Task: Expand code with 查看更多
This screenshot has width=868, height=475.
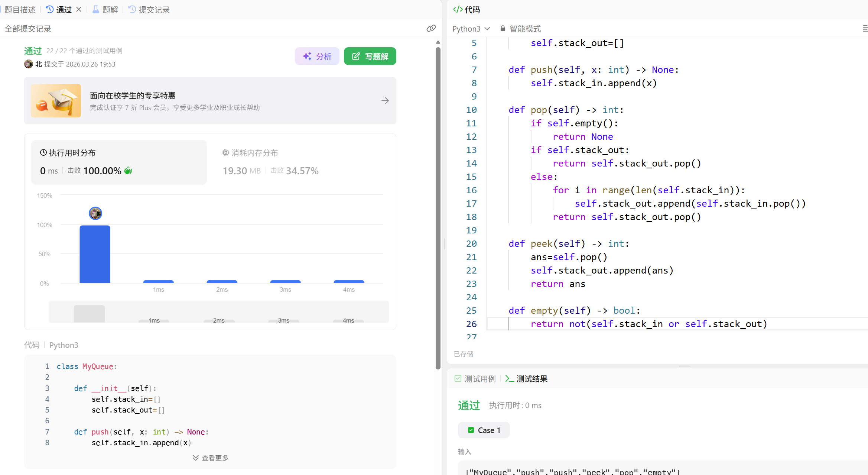Action: point(211,458)
